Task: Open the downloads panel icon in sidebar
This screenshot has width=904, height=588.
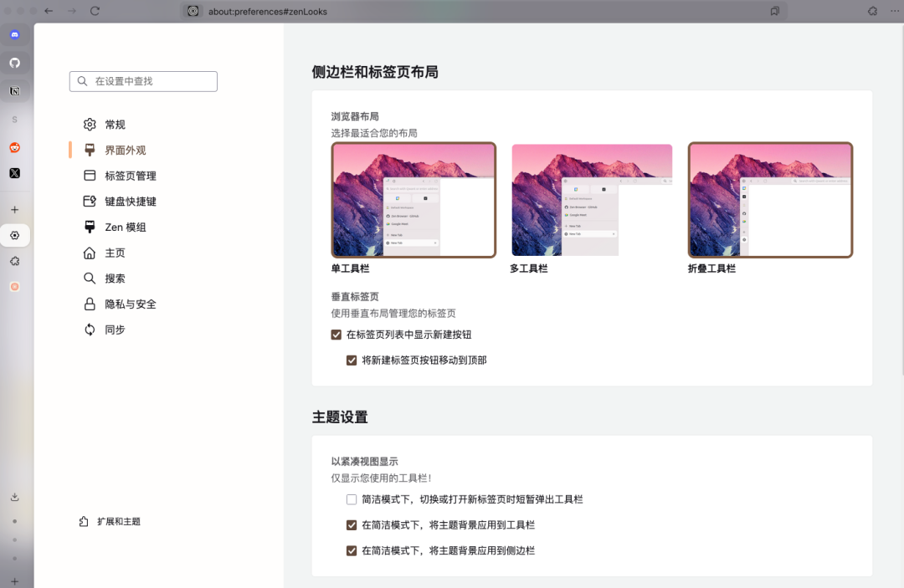Action: tap(14, 496)
